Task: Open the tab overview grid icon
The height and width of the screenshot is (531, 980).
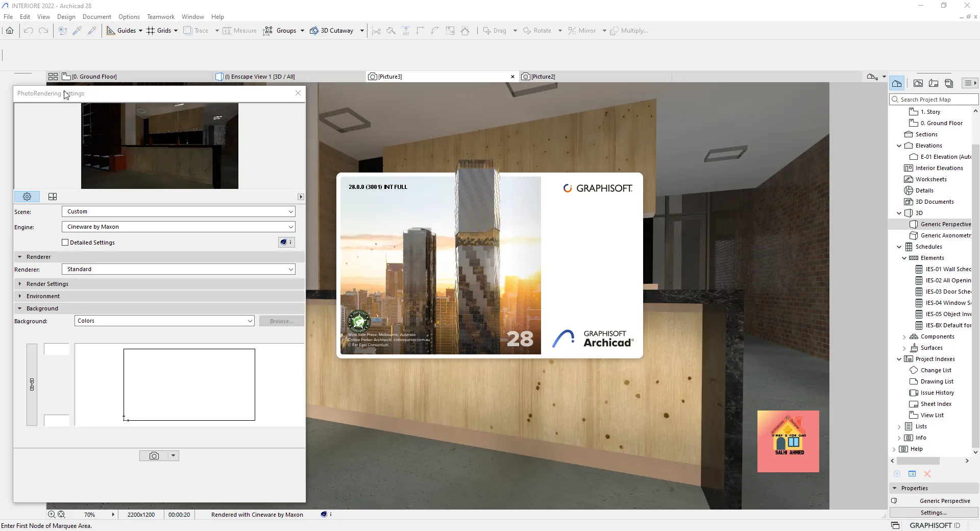Action: (x=53, y=77)
